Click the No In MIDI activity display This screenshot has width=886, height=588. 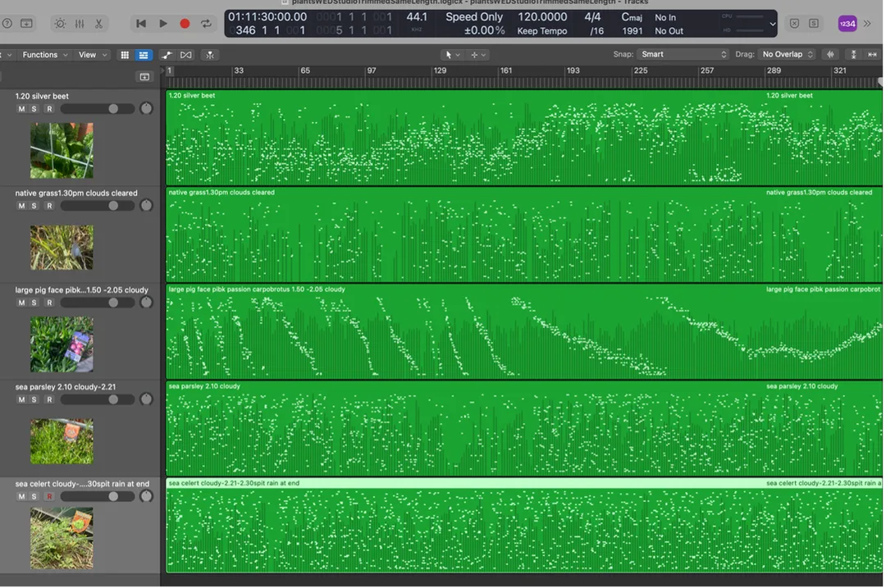(x=665, y=17)
